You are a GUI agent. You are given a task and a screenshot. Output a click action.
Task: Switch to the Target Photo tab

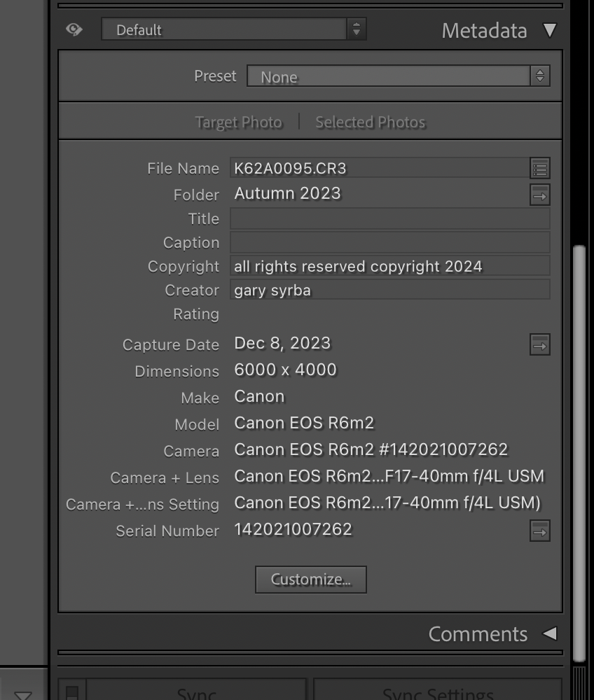click(x=238, y=122)
